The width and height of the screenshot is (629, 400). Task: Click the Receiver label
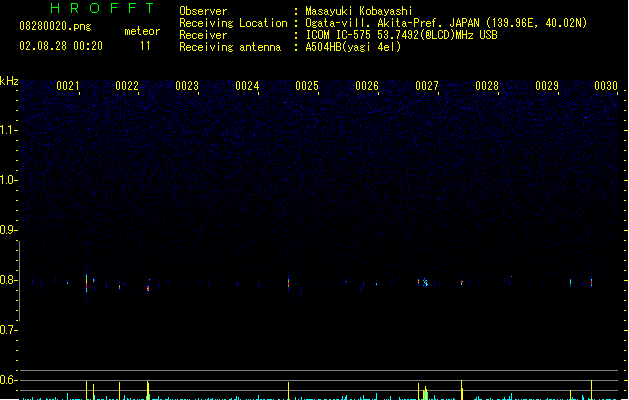point(203,35)
